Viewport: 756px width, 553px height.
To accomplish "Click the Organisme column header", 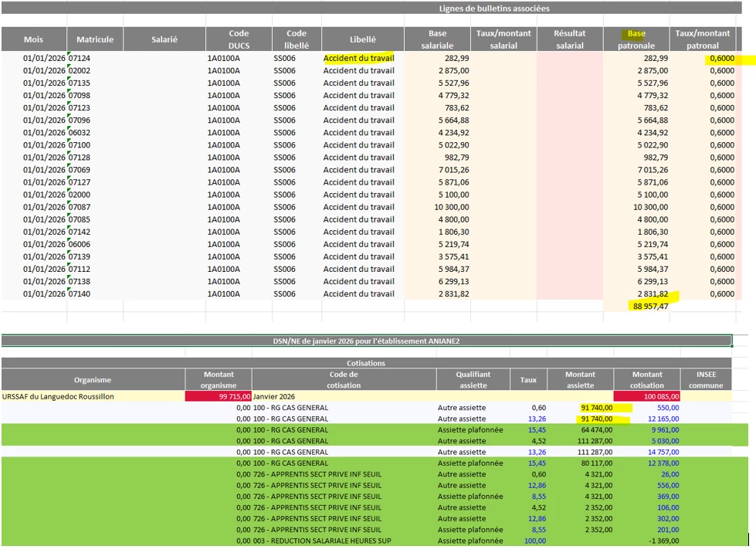I will coord(93,380).
